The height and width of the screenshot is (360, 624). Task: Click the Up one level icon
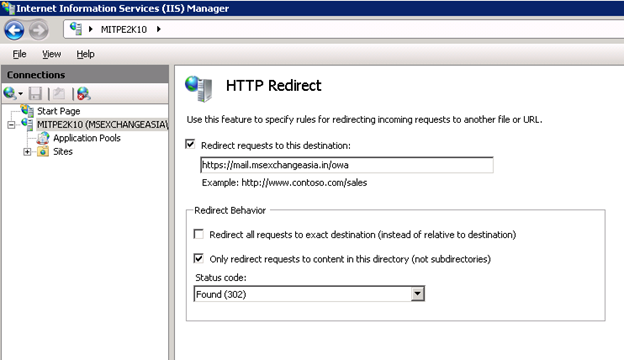pyautogui.click(x=59, y=93)
